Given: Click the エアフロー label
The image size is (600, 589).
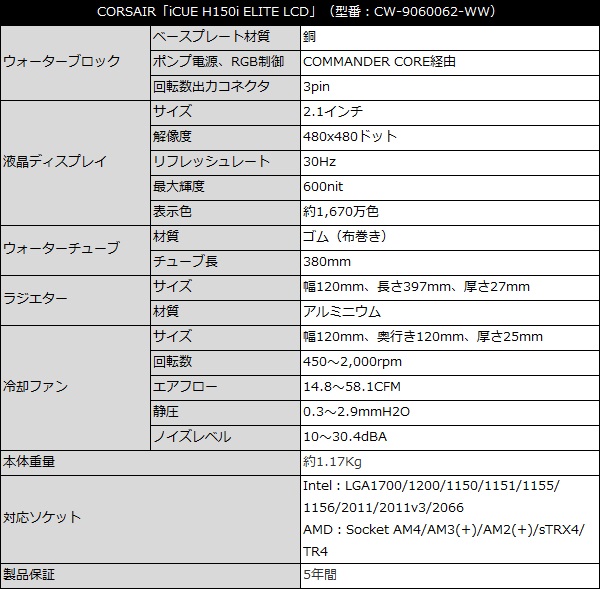Looking at the screenshot, I should coord(185,386).
